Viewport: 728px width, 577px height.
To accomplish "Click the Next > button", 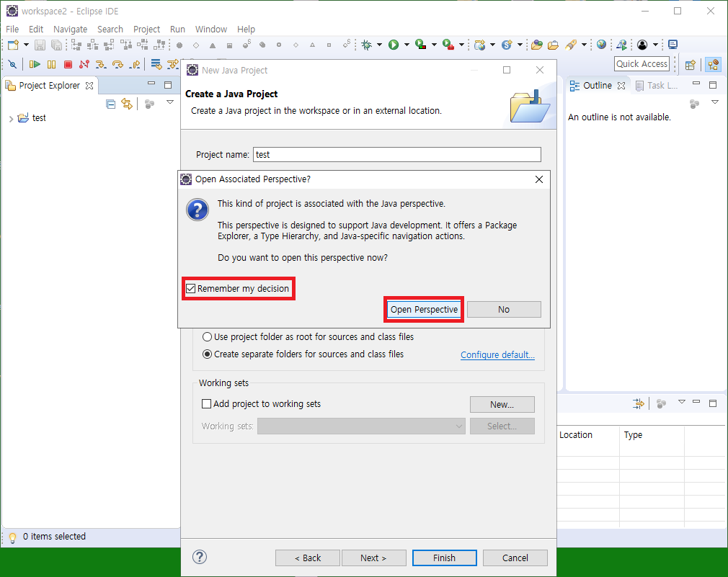I will [374, 558].
